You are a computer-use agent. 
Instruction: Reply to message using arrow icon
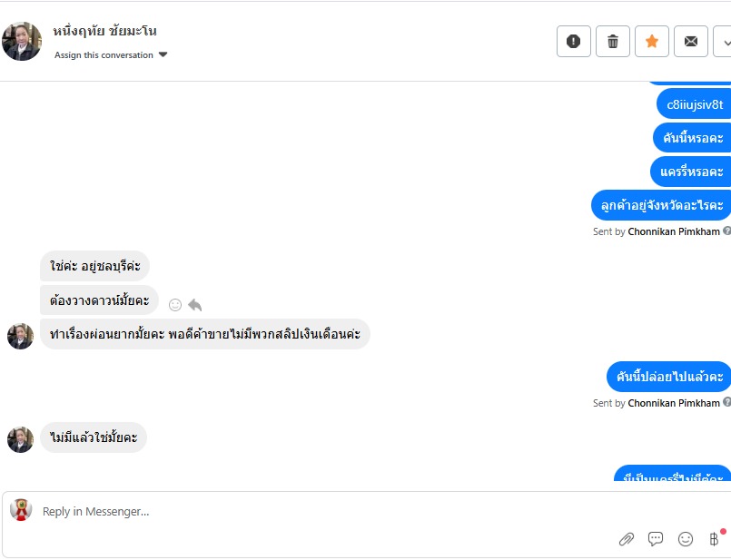tap(195, 305)
